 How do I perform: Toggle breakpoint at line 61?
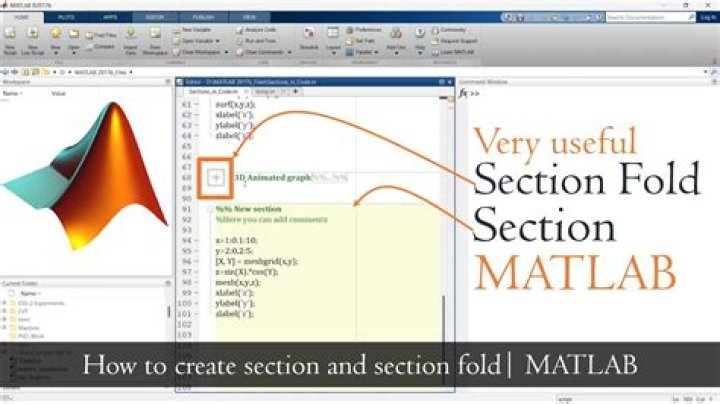(197, 104)
